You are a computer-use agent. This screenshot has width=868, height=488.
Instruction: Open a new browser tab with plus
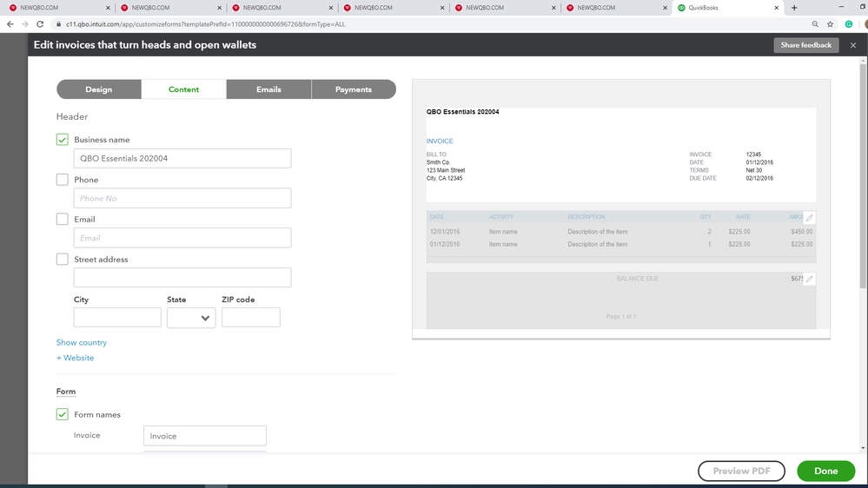794,8
